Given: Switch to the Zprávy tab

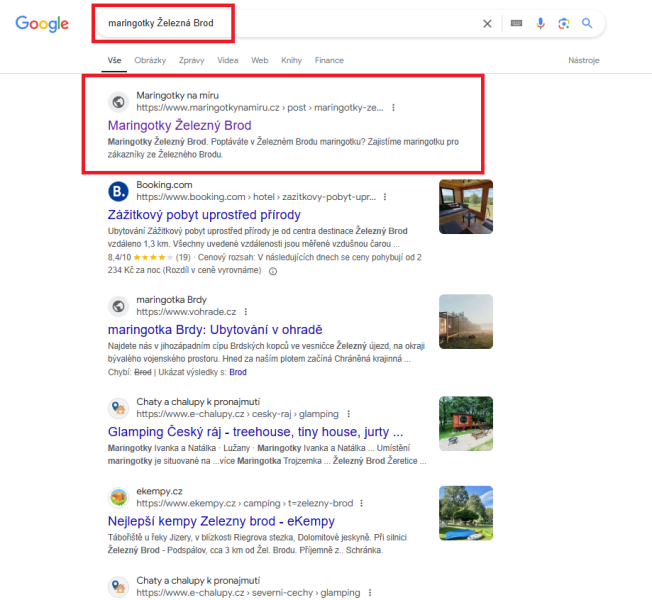Looking at the screenshot, I should [192, 61].
